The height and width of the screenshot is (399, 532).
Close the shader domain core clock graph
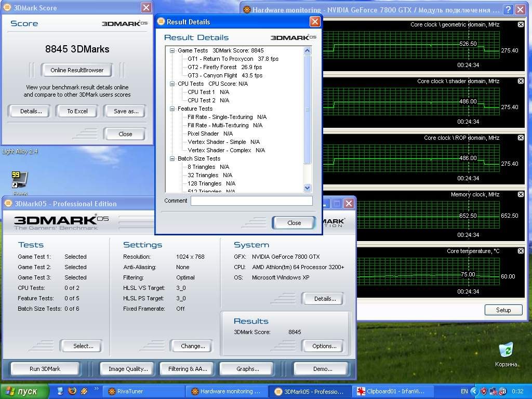tap(521, 81)
